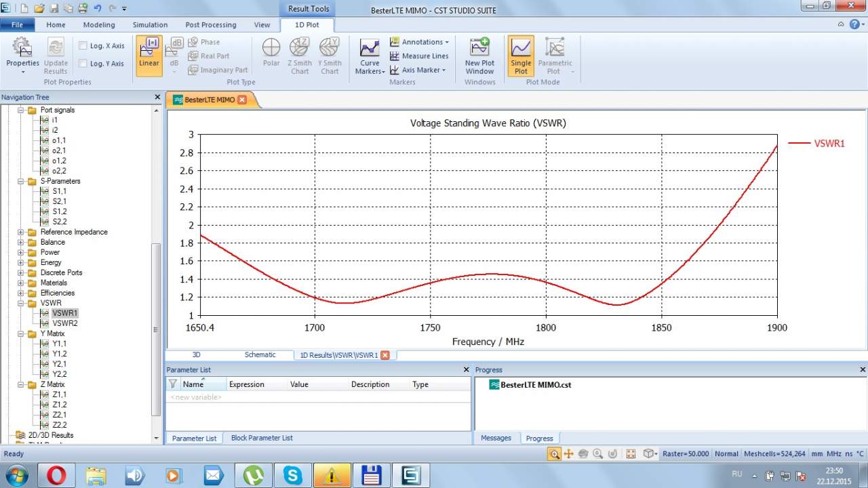Switch to Linear plot type
The height and width of the screenshot is (488, 868).
click(x=149, y=54)
